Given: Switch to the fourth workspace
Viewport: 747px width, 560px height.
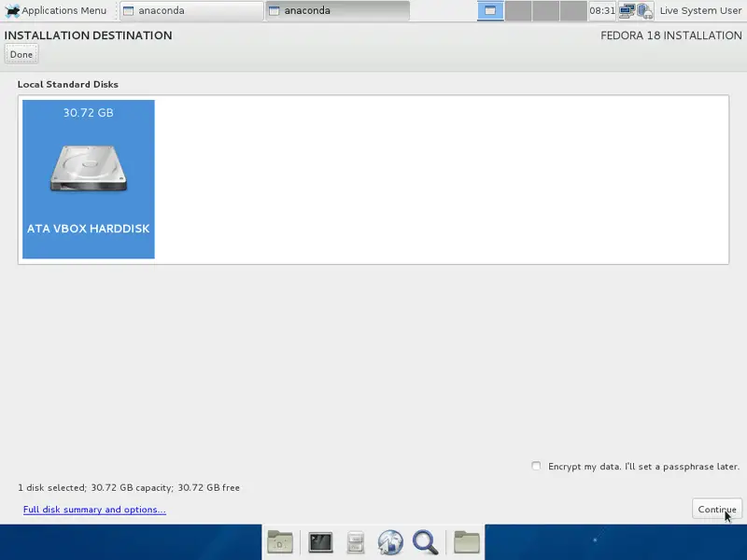Looking at the screenshot, I should tap(573, 10).
